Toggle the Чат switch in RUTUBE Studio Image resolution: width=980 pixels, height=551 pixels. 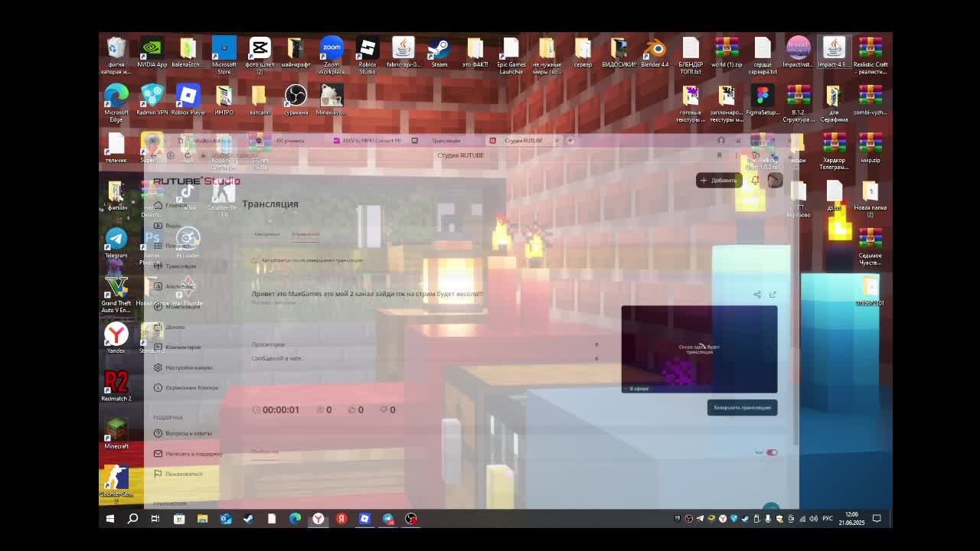772,452
